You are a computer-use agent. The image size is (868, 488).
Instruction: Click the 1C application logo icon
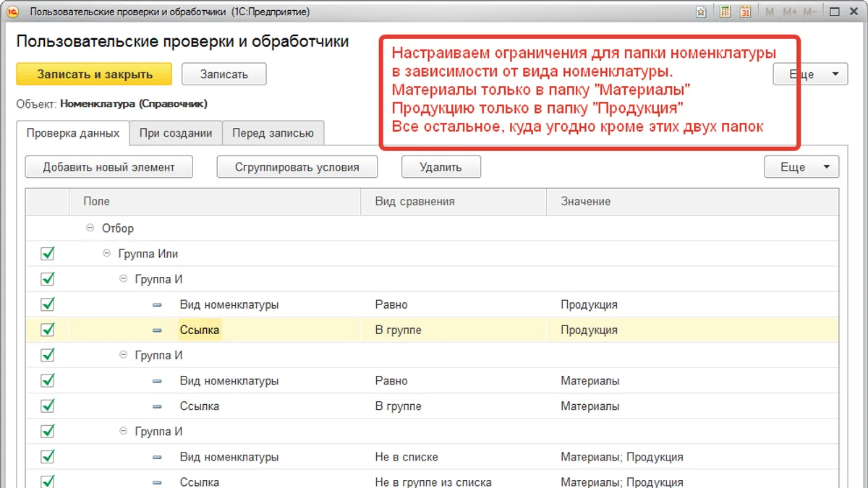[x=12, y=12]
